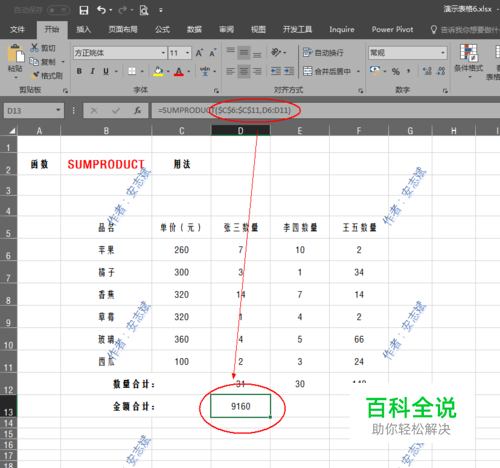Click the Italic formatting icon
Viewport: 500px width, 468px height.
tap(93, 71)
